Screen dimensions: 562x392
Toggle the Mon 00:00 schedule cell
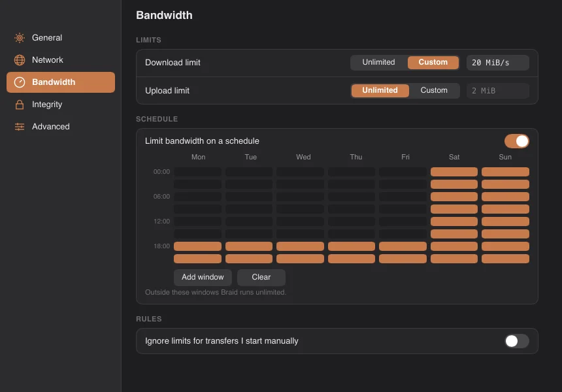(x=197, y=172)
